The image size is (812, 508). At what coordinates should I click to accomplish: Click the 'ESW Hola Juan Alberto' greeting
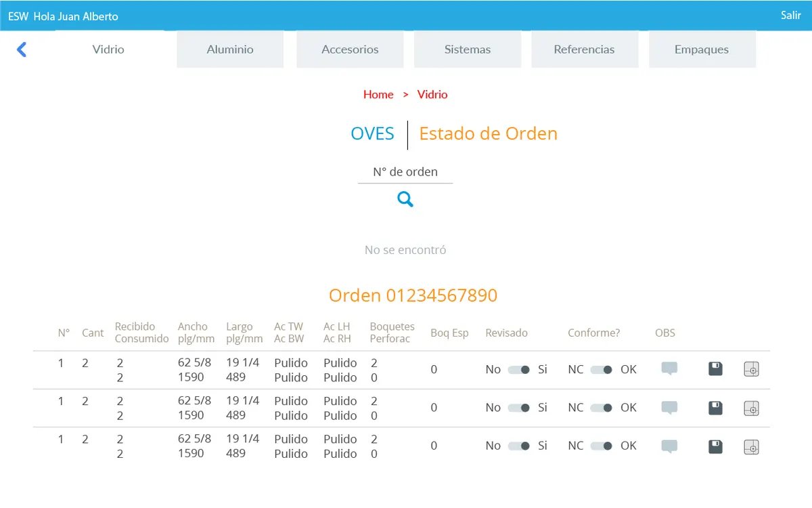[63, 16]
